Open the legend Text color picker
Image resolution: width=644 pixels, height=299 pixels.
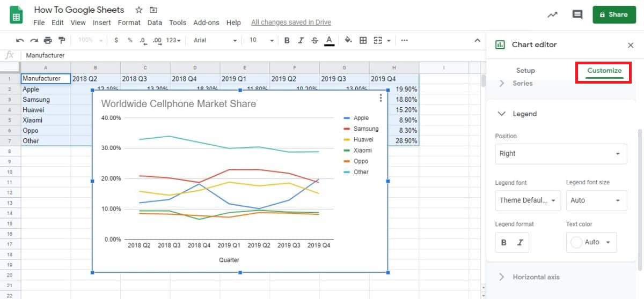pos(591,242)
